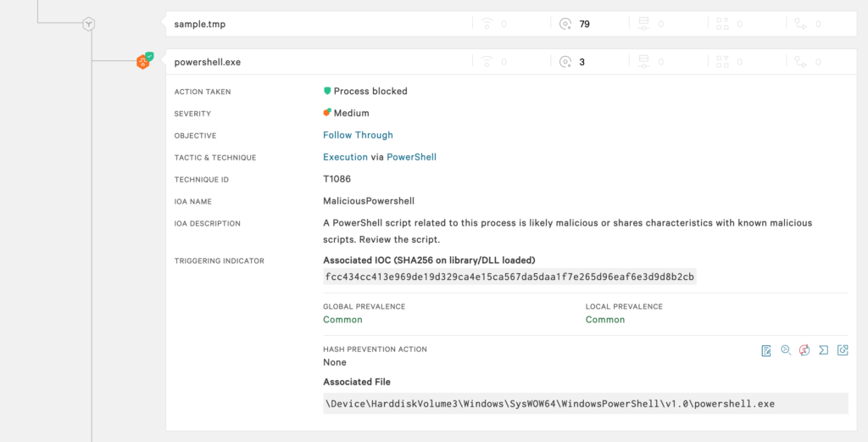Click the orange detection hexagon beside powershell.exe
The height and width of the screenshot is (442, 868).
tap(142, 63)
